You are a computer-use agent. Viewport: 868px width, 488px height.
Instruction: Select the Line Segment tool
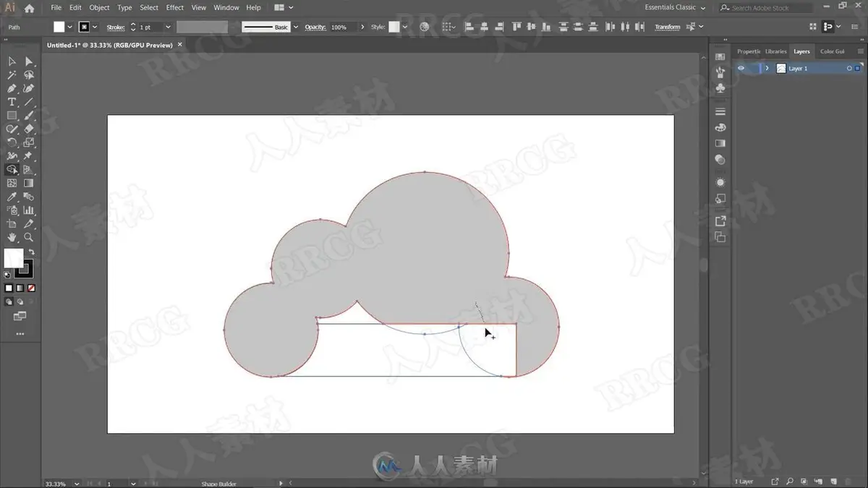point(29,102)
